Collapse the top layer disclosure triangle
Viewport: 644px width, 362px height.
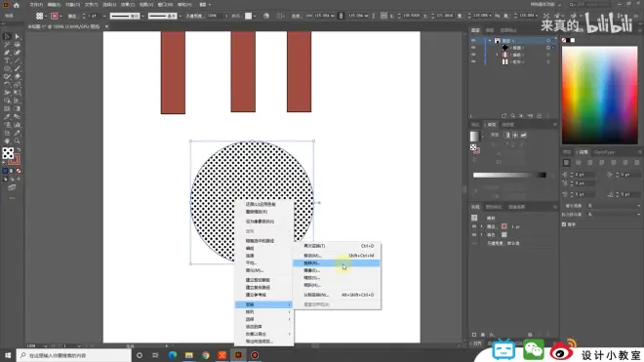490,41
